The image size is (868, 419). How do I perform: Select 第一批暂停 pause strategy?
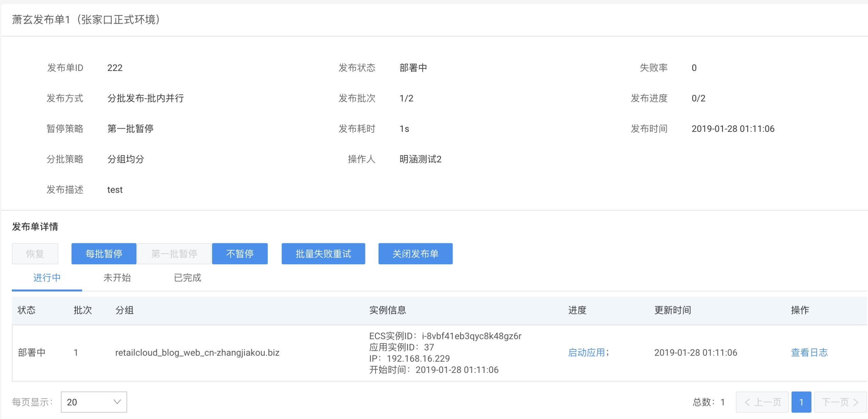174,253
